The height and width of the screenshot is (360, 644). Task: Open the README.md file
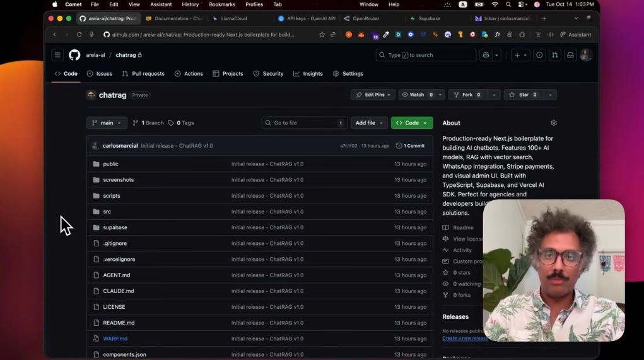[119, 323]
